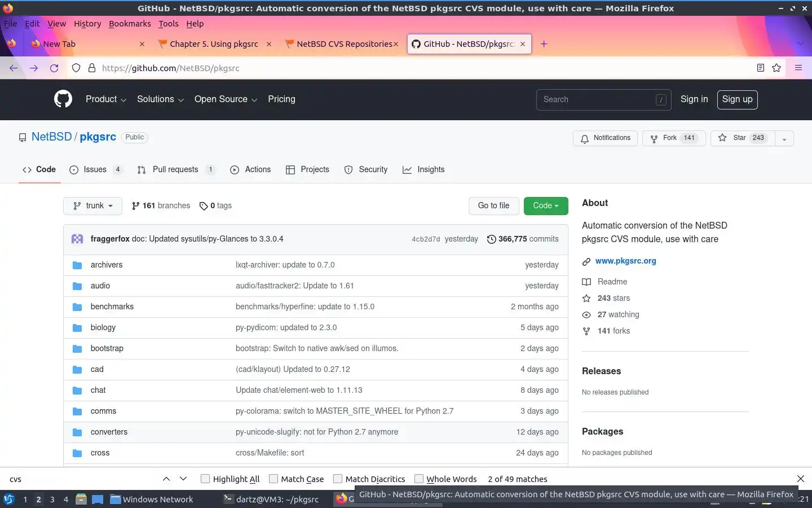This screenshot has height=508, width=812.
Task: Close the NetBSD CVS Repositories tab
Action: (396, 44)
